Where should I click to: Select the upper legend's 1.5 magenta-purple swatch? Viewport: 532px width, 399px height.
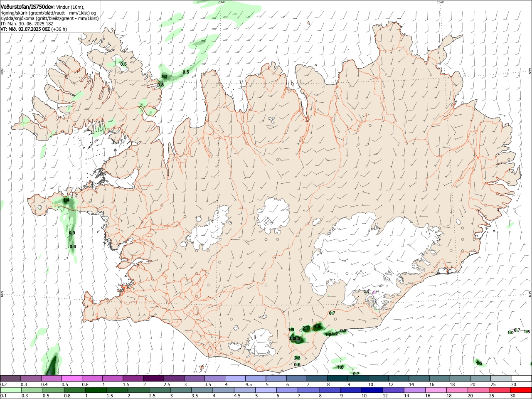pos(133,379)
